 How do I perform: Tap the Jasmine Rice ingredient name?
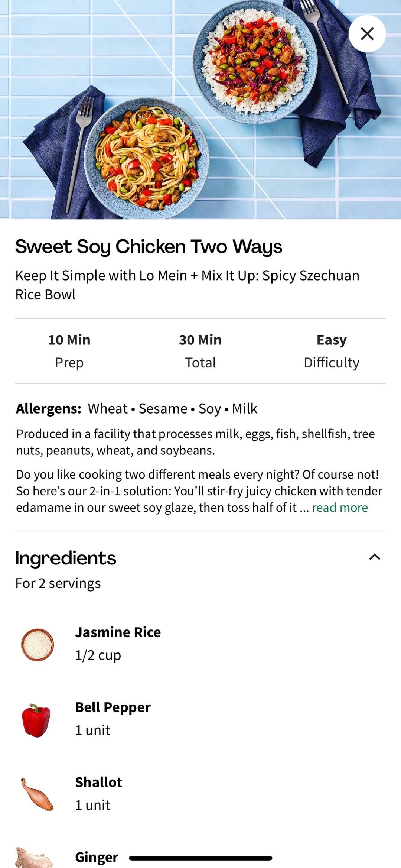[x=118, y=632]
